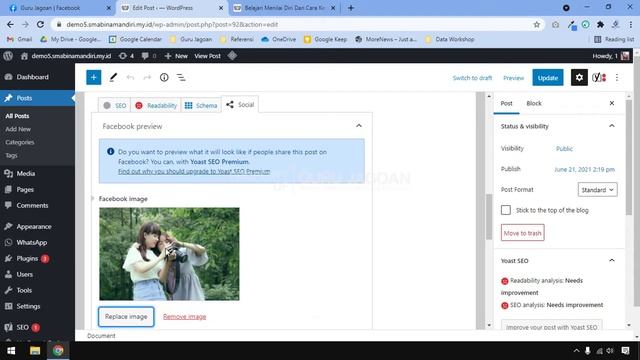Click Switch to draft
Image resolution: width=640 pixels, height=360 pixels.
click(472, 78)
